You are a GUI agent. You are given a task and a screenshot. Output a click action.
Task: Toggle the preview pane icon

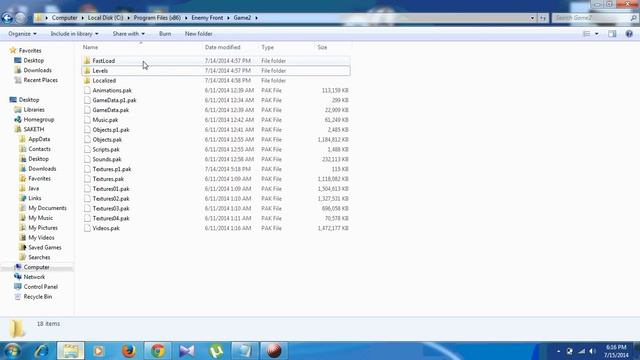click(x=612, y=34)
